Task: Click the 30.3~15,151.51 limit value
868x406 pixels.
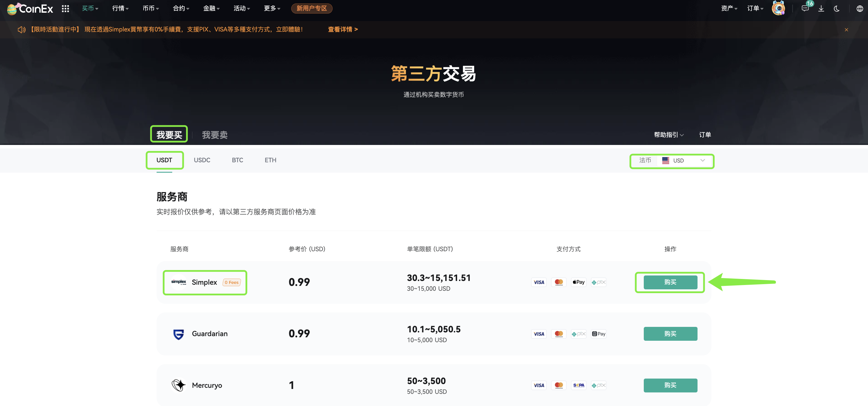Action: click(439, 278)
